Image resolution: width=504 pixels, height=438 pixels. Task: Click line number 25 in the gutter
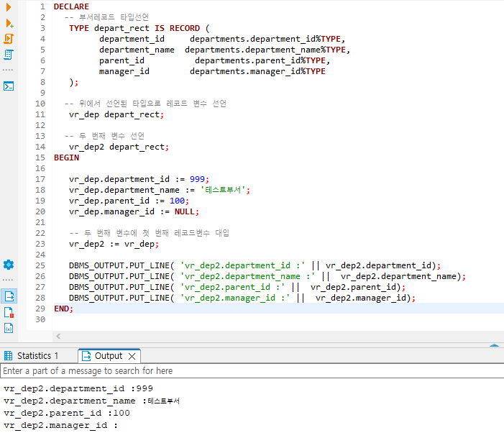[x=40, y=265]
